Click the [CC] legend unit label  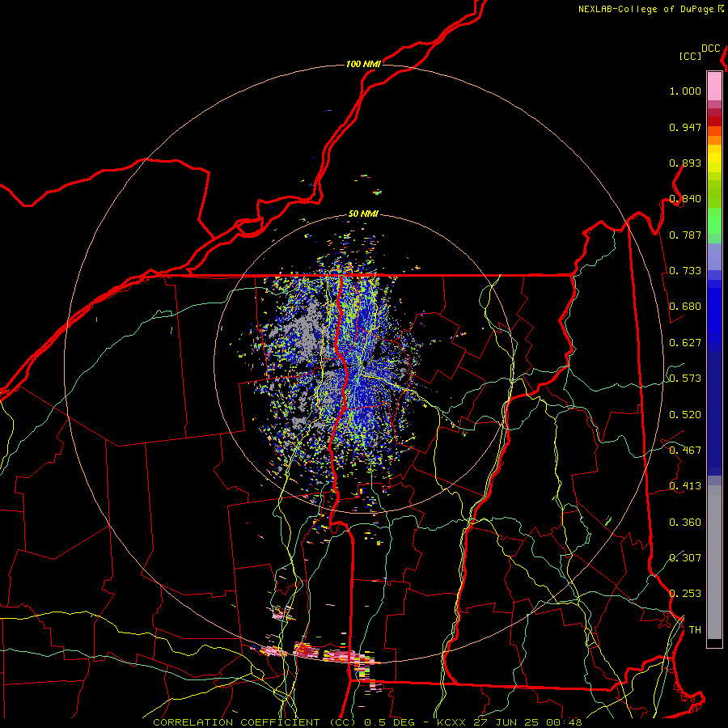690,56
